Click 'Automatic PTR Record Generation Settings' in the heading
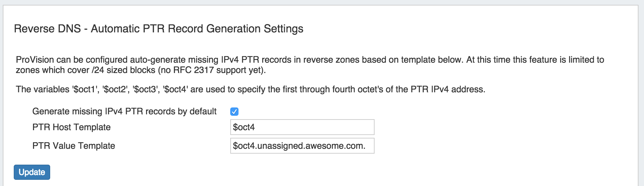Image resolution: width=644 pixels, height=186 pixels. [197, 29]
